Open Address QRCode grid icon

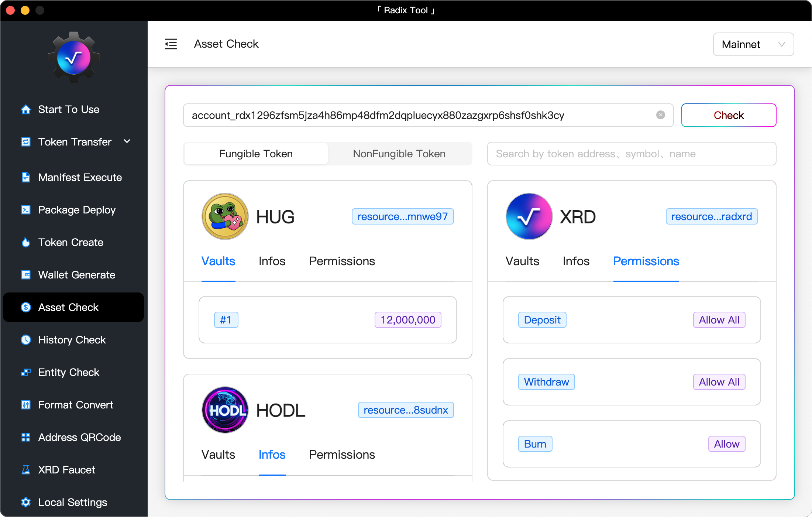(26, 438)
